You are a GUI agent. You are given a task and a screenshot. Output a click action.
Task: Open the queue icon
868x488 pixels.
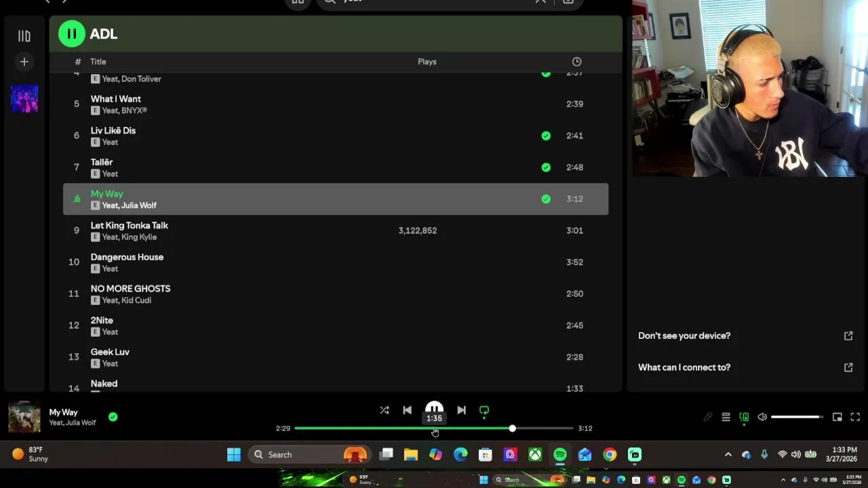click(x=726, y=418)
